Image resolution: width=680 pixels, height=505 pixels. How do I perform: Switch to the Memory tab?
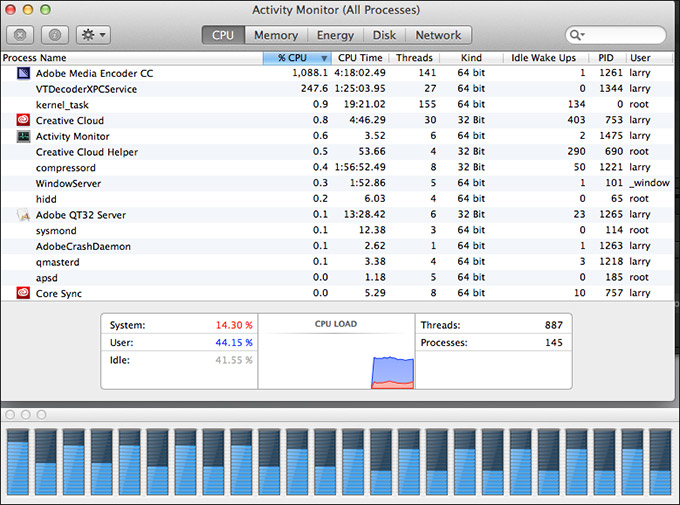[276, 35]
